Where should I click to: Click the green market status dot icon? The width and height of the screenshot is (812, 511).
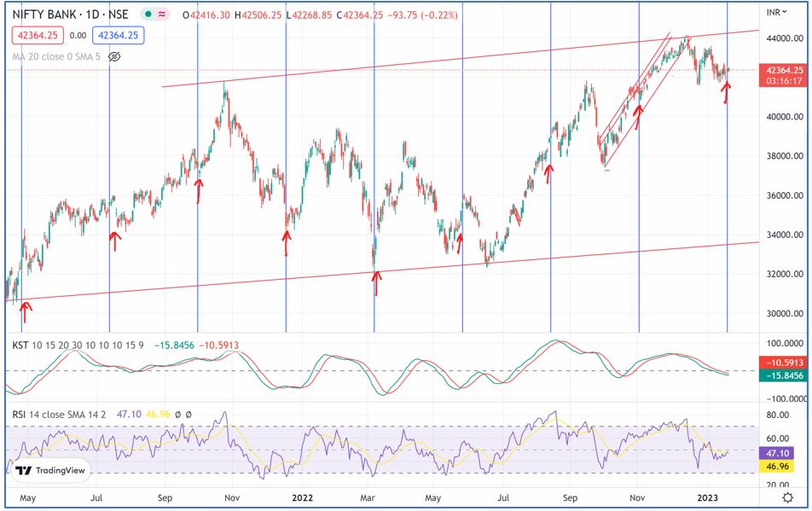148,15
